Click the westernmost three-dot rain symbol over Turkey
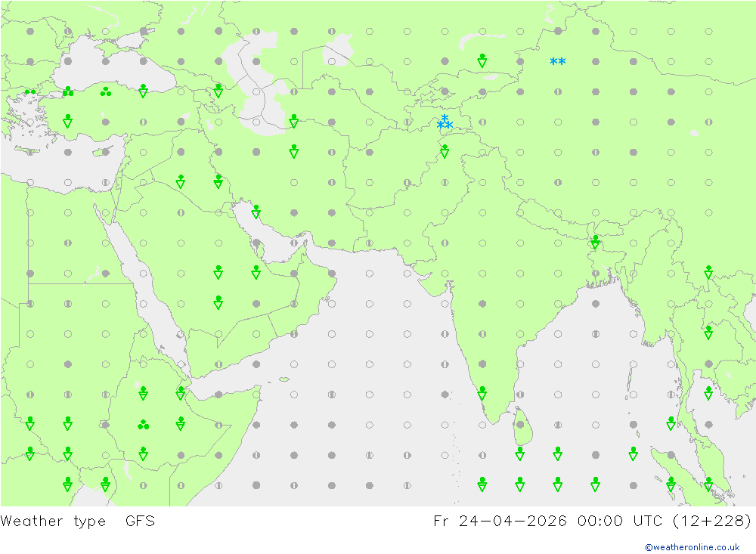The image size is (756, 554). [x=68, y=91]
